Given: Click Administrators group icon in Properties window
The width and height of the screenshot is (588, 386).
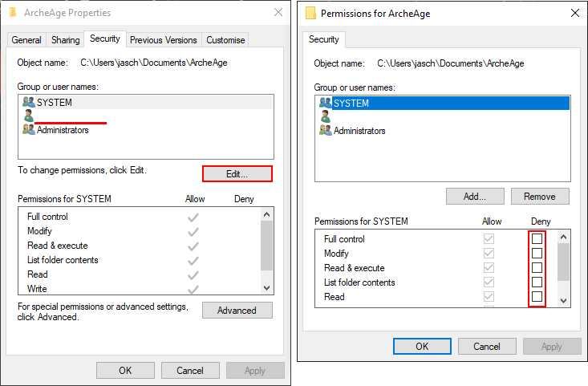Looking at the screenshot, I should pos(29,130).
